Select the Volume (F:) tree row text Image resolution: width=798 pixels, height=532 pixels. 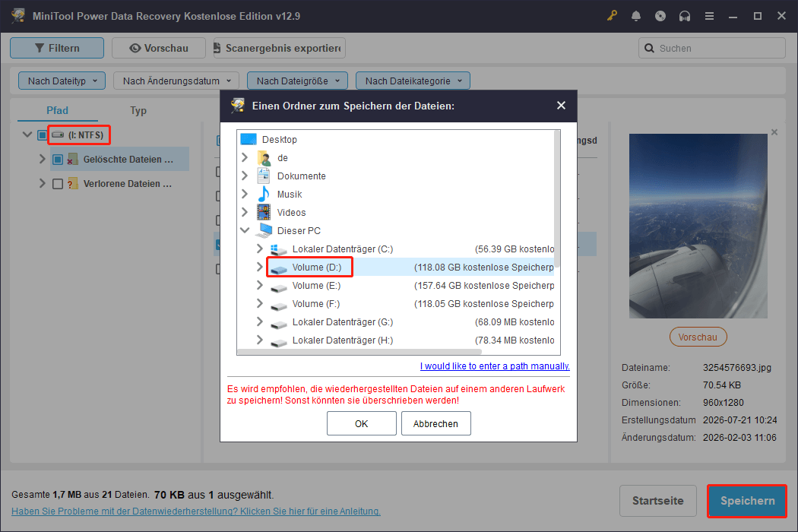[316, 304]
